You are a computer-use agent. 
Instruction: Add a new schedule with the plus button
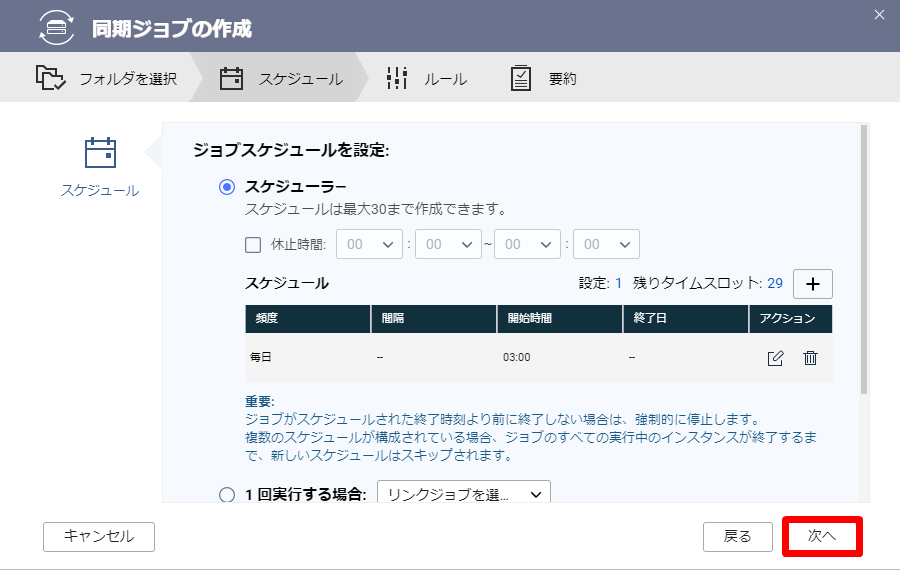[813, 284]
